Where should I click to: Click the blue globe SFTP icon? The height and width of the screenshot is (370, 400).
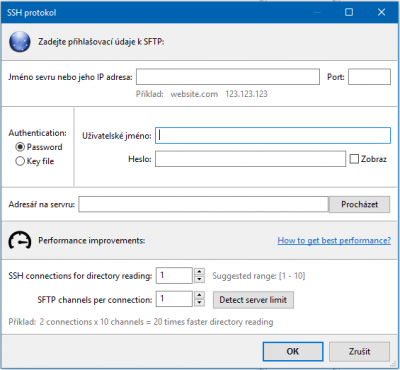point(20,42)
